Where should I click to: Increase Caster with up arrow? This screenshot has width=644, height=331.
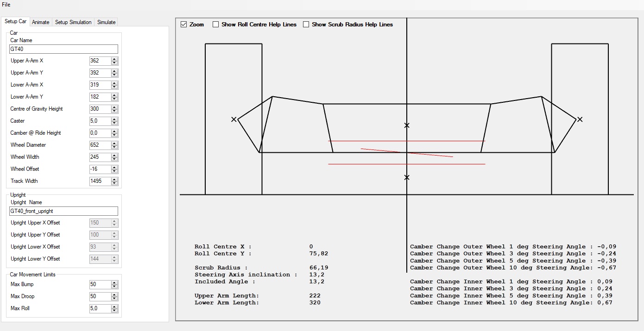pos(114,119)
